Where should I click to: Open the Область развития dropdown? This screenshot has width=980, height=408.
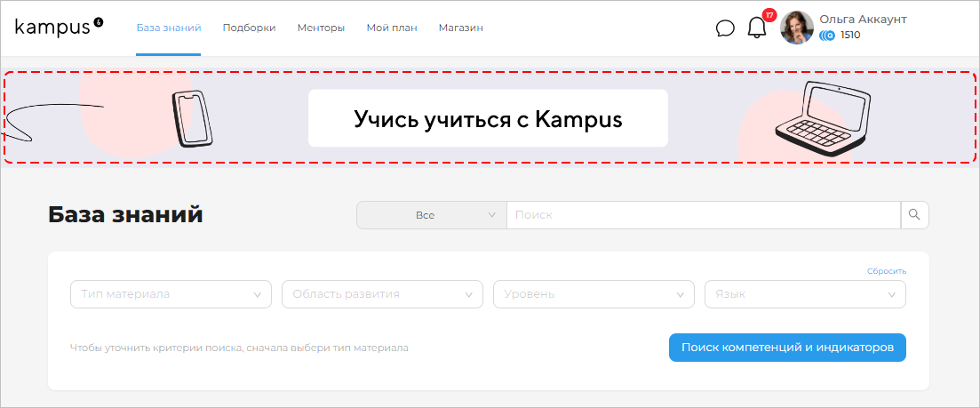click(x=383, y=294)
